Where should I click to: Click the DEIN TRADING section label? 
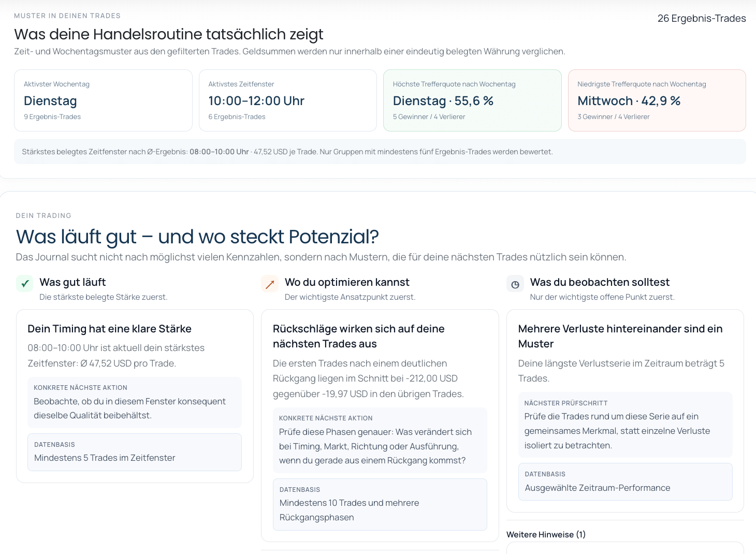click(x=43, y=215)
